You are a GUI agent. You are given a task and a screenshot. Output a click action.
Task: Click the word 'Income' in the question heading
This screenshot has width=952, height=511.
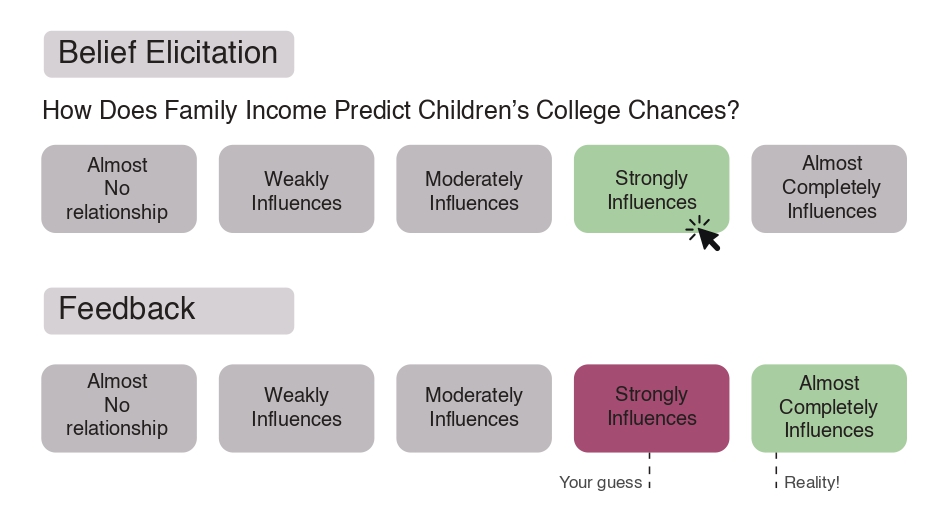tap(286, 110)
